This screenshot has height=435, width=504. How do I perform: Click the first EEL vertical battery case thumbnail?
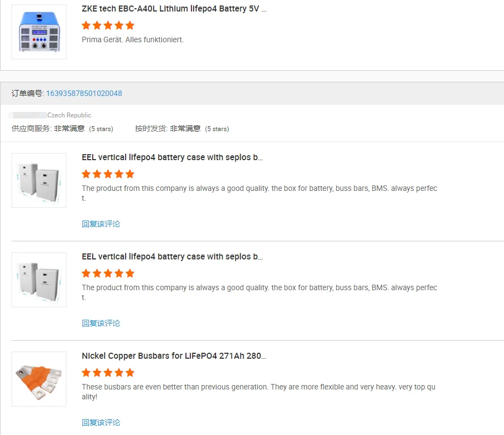click(39, 180)
